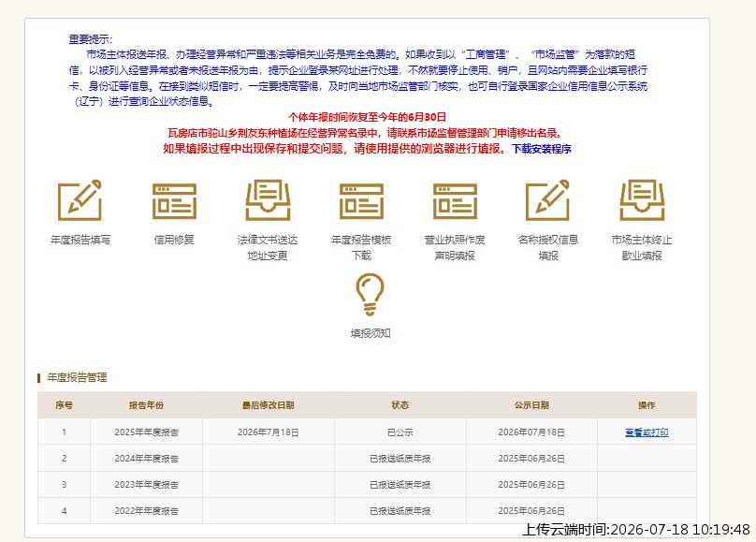This screenshot has height=542, width=756.
Task: Click 已报送纸质年报 status in 2023 row
Action: click(x=400, y=484)
